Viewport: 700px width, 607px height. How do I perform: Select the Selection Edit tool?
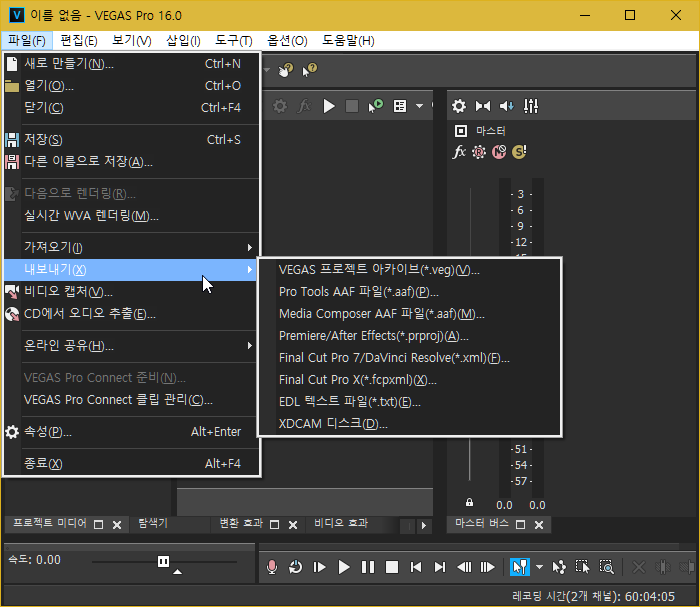click(582, 567)
